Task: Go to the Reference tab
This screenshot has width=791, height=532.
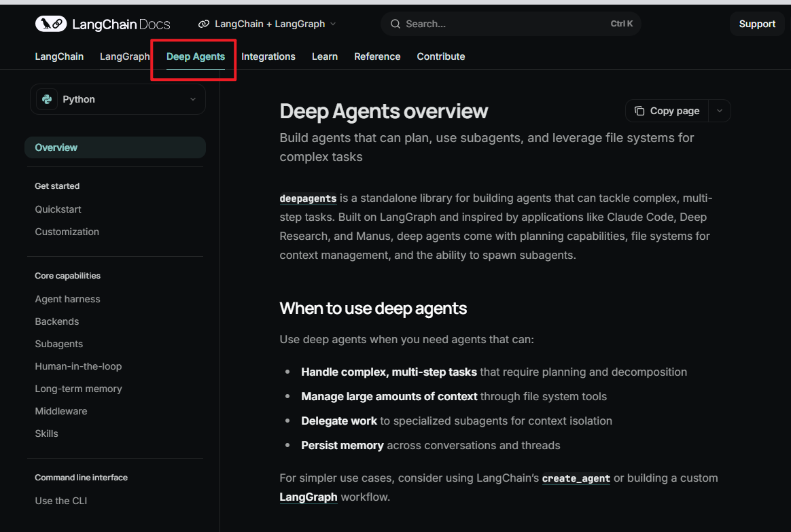Action: click(x=377, y=56)
